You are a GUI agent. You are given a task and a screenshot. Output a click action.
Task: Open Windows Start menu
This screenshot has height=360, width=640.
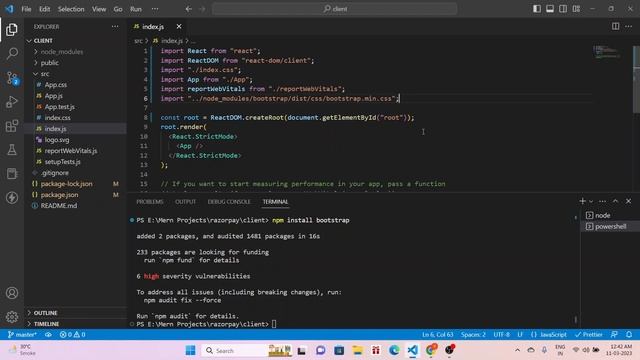click(x=190, y=350)
